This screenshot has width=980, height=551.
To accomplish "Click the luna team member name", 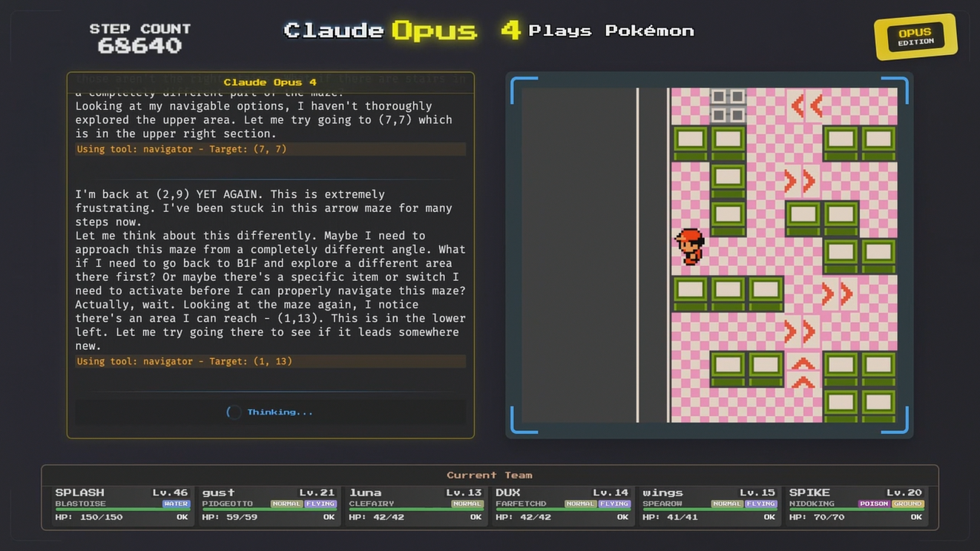I will [365, 492].
